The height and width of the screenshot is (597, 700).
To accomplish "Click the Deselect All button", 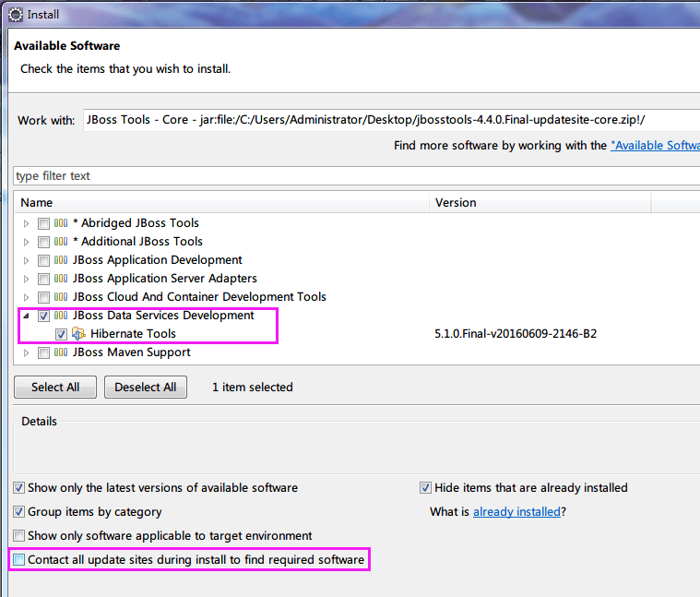I will coord(146,388).
